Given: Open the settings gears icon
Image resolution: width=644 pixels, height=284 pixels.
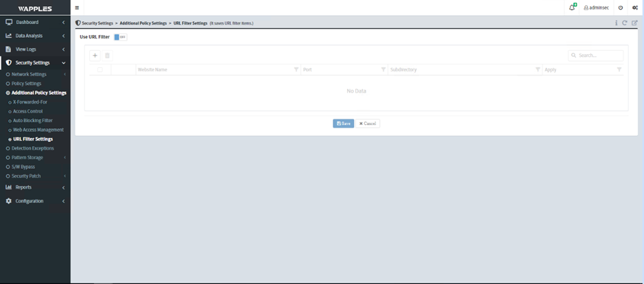Looking at the screenshot, I should [634, 8].
